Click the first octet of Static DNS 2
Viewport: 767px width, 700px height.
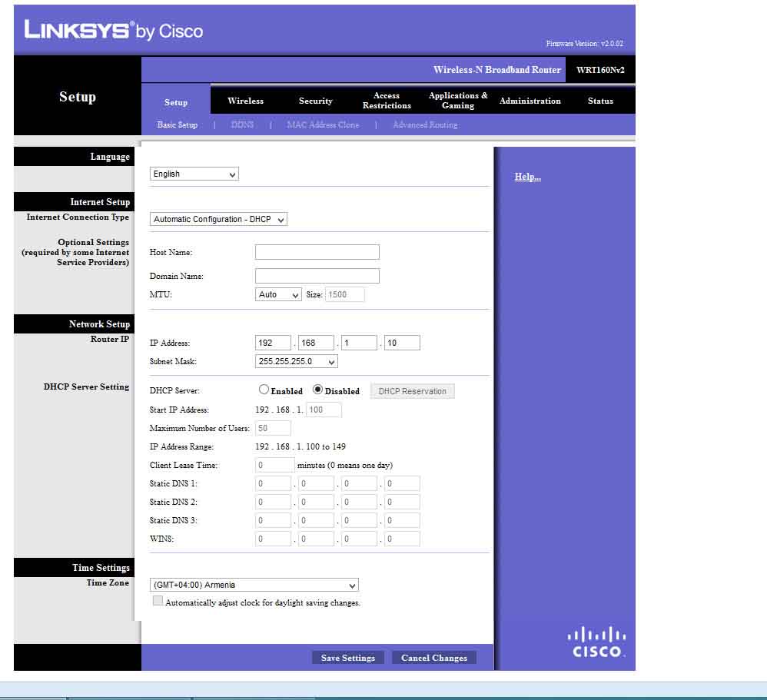click(273, 503)
